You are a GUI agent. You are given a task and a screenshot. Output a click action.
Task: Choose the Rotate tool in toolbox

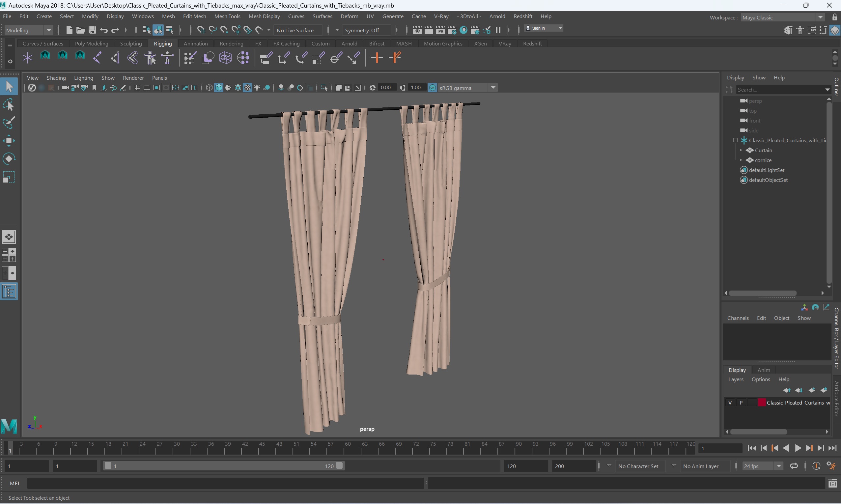pyautogui.click(x=9, y=158)
